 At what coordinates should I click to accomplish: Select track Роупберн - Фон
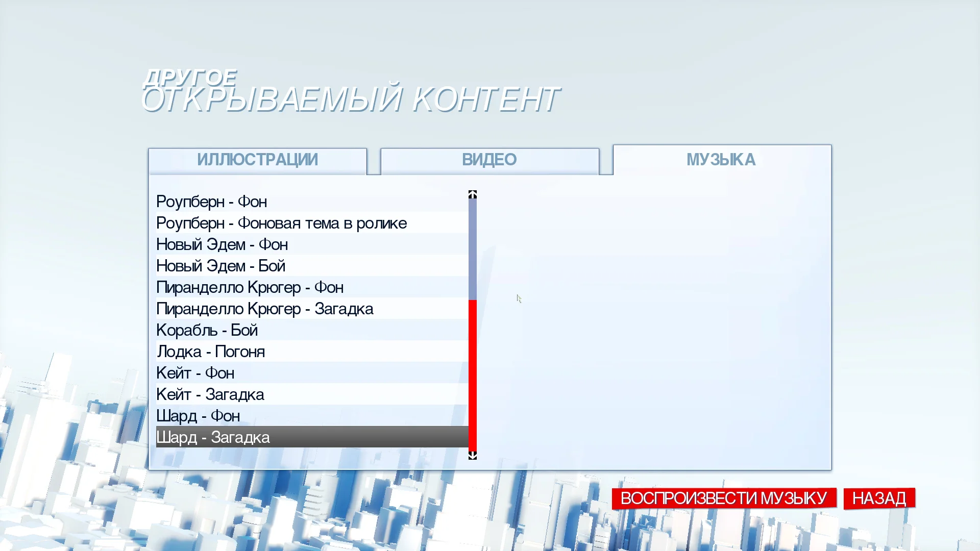click(x=312, y=202)
